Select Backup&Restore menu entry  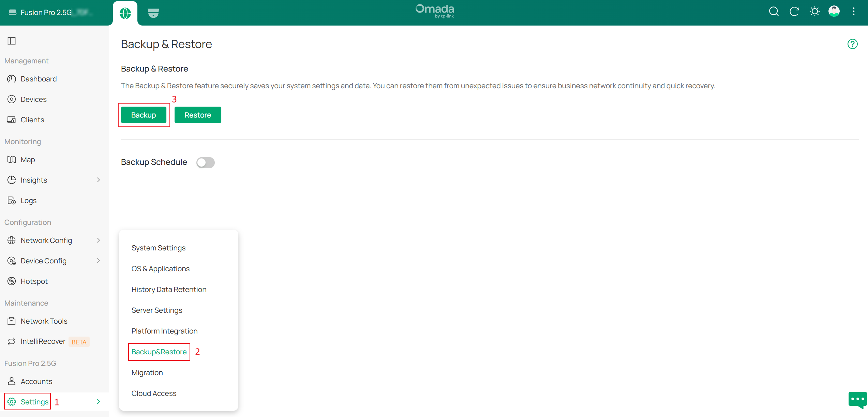[159, 352]
